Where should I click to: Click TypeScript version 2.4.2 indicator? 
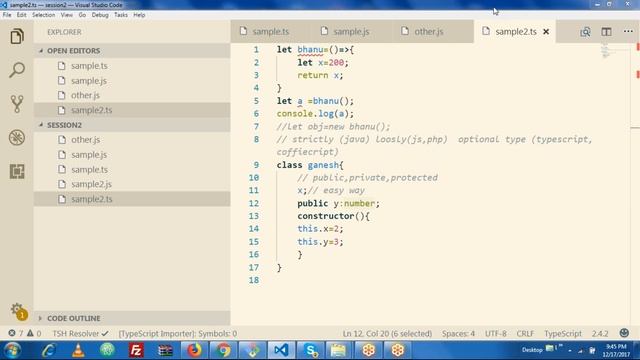click(600, 333)
